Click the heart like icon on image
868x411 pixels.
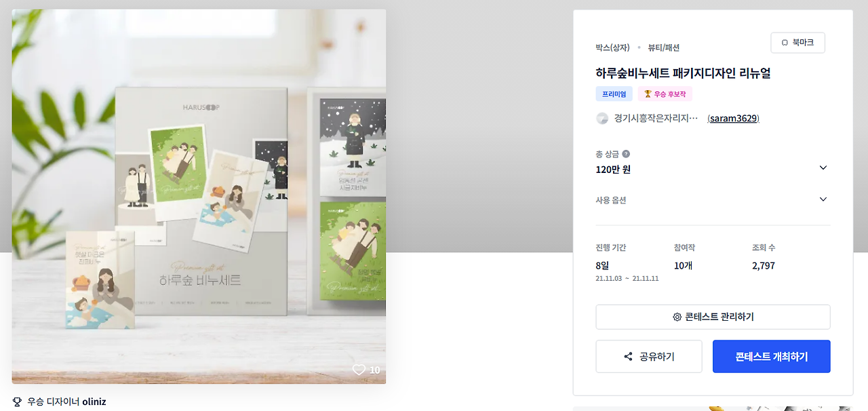[x=359, y=370]
